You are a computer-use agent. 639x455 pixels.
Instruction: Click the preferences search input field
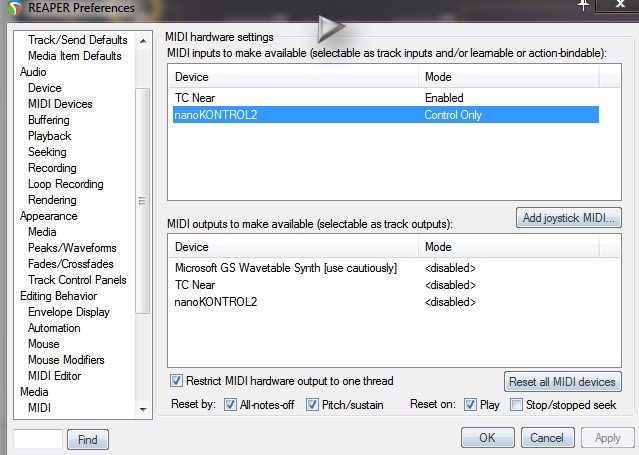click(38, 439)
